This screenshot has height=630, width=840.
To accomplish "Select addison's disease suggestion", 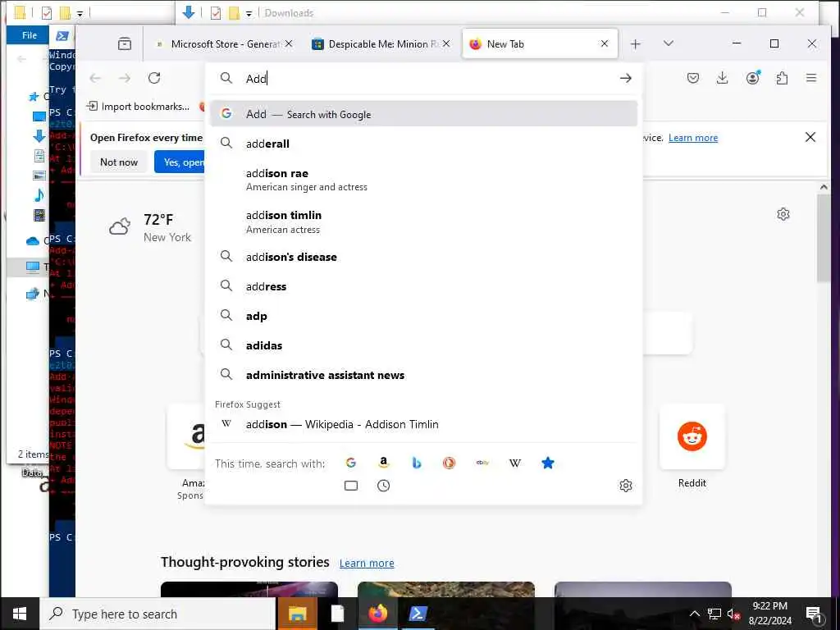I will click(424, 257).
